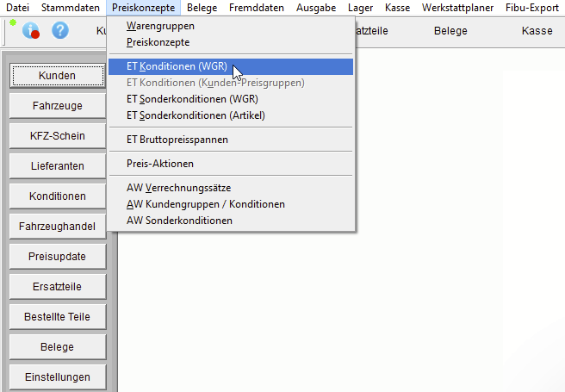Click the Preisupdate sidebar button
Screen dimensions: 565x392
point(58,257)
